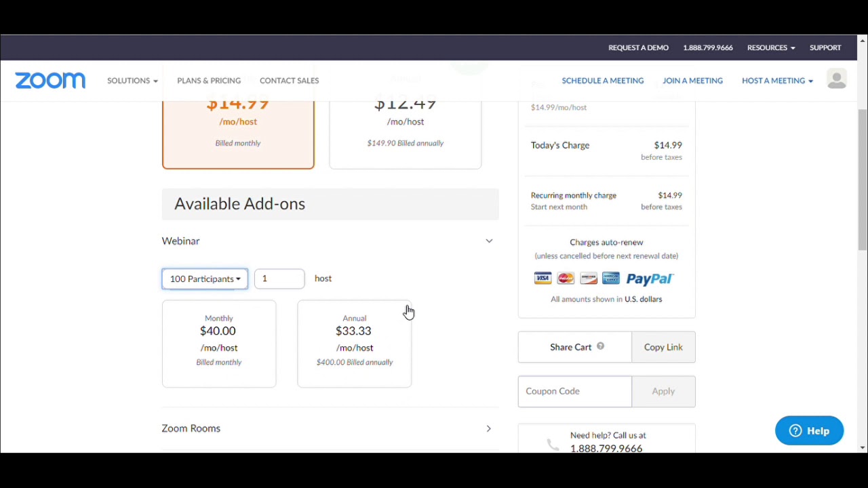Click the PayPal logo
Viewport: 868px width, 488px height.
pos(650,279)
